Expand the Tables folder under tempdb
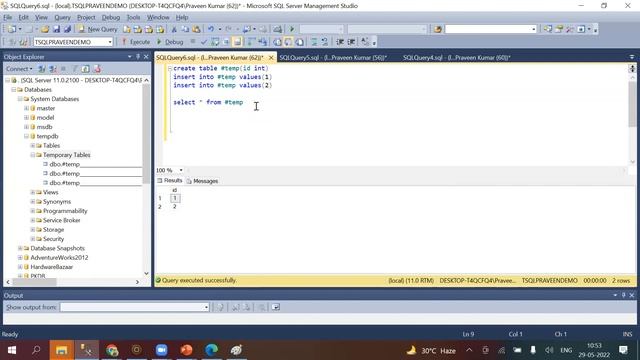Image resolution: width=640 pixels, height=360 pixels. (32, 146)
